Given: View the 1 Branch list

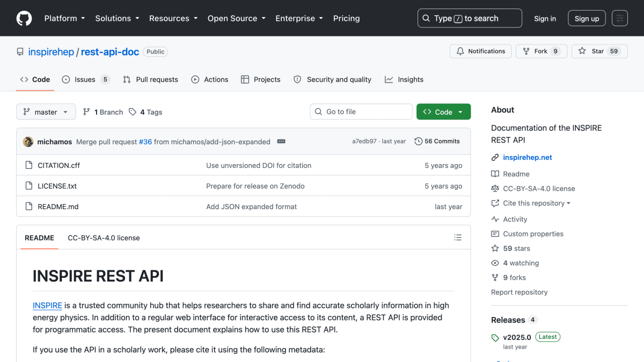Looking at the screenshot, I should click(x=103, y=112).
